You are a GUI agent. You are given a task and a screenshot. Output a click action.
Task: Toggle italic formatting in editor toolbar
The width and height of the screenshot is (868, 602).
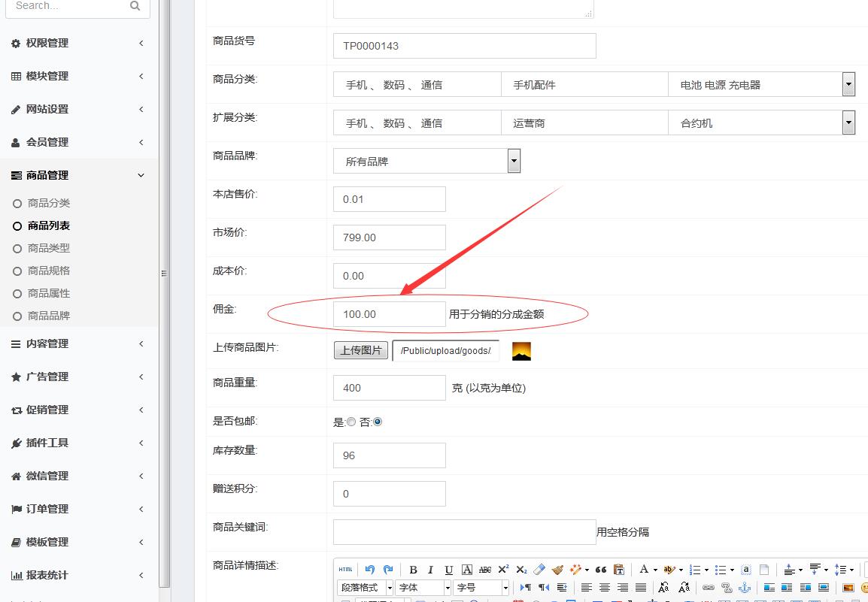(x=431, y=570)
